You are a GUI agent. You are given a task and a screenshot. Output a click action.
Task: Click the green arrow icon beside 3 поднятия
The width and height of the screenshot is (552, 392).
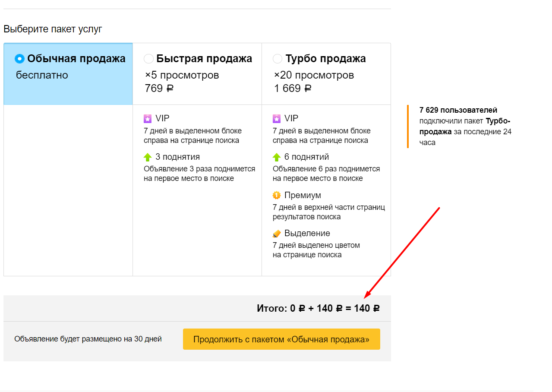pyautogui.click(x=148, y=157)
